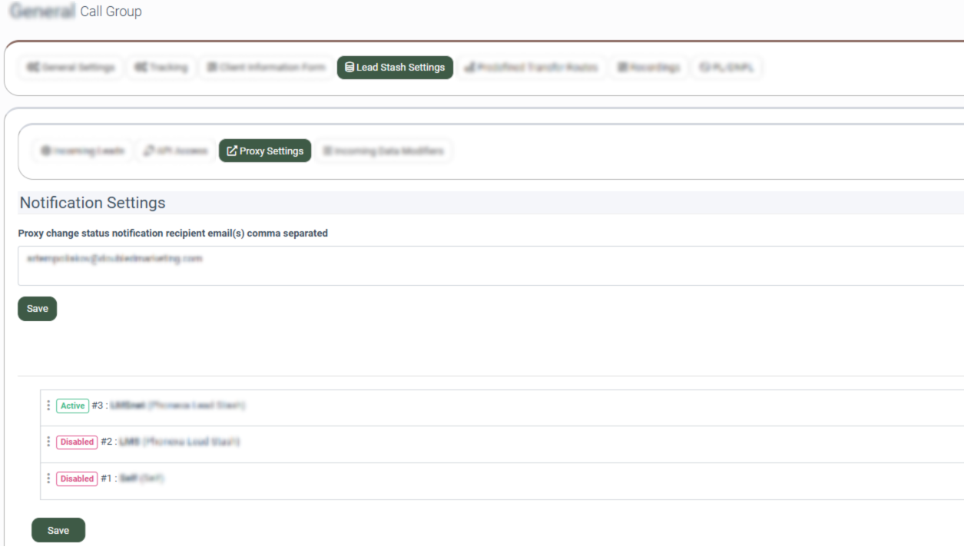Click the Disabled badge on proxy #2
This screenshot has width=964, height=560.
click(77, 442)
